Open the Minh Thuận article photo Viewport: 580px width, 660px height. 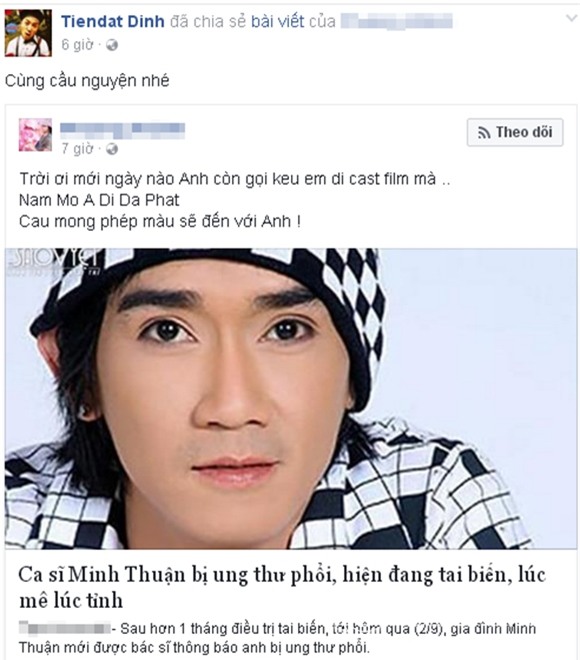[291, 399]
